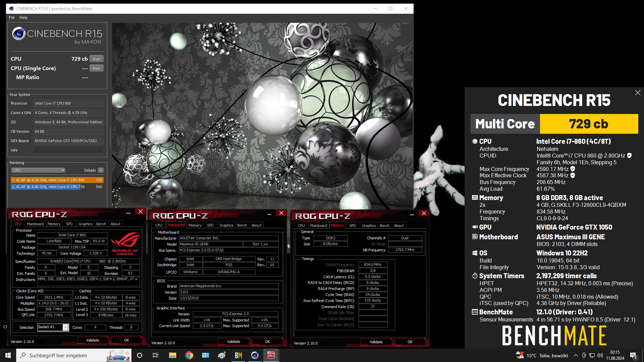This screenshot has height=362, width=644.
Task: Click Validate in middle CPU-Z window
Action: (x=233, y=342)
